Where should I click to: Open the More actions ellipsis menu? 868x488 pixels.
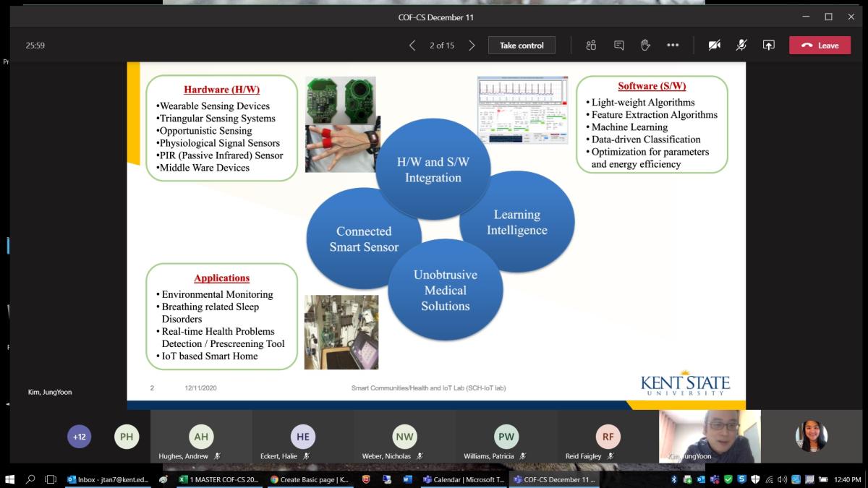[673, 45]
